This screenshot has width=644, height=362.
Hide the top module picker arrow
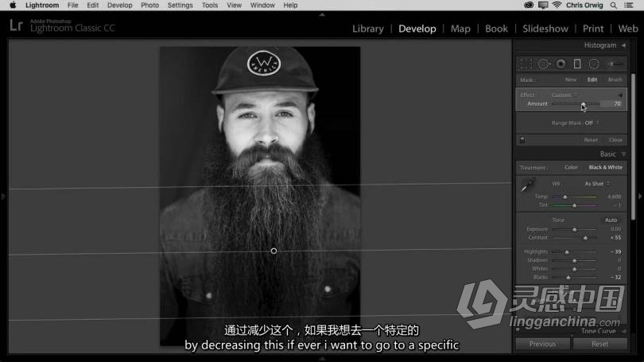click(x=322, y=14)
